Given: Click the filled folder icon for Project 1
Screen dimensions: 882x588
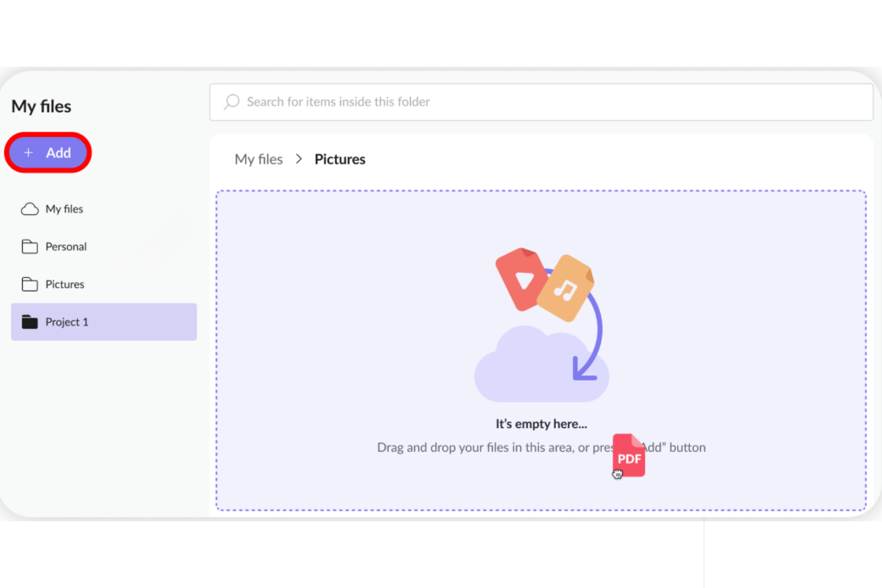Looking at the screenshot, I should 29,322.
